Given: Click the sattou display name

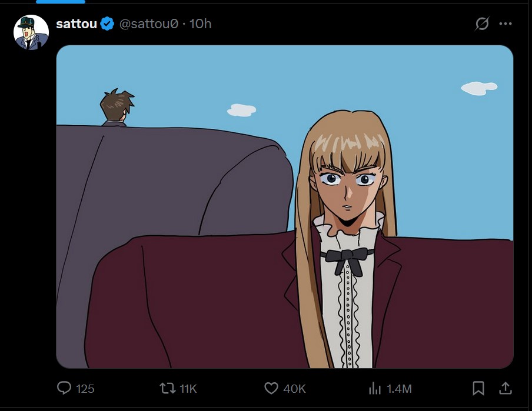Looking at the screenshot, I should tap(77, 24).
